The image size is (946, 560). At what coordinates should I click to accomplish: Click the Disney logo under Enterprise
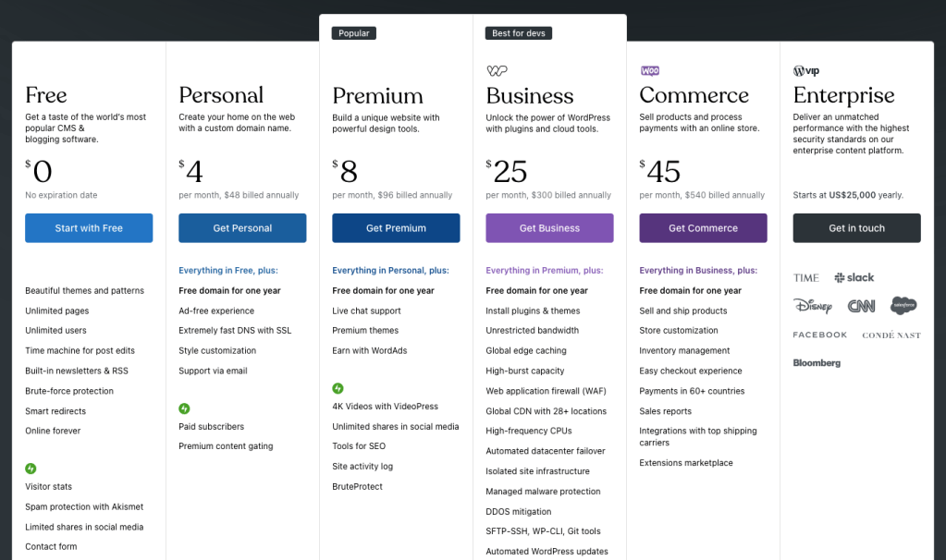(x=812, y=306)
